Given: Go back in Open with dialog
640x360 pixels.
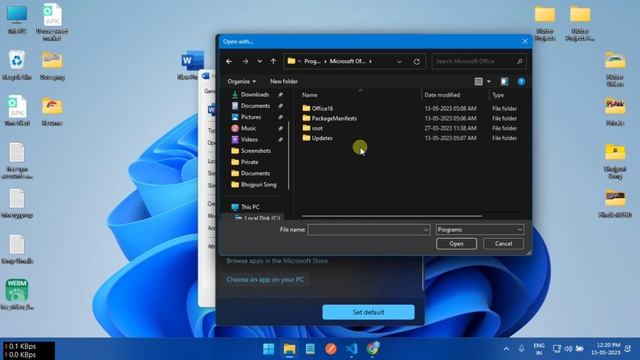Looking at the screenshot, I should click(229, 61).
